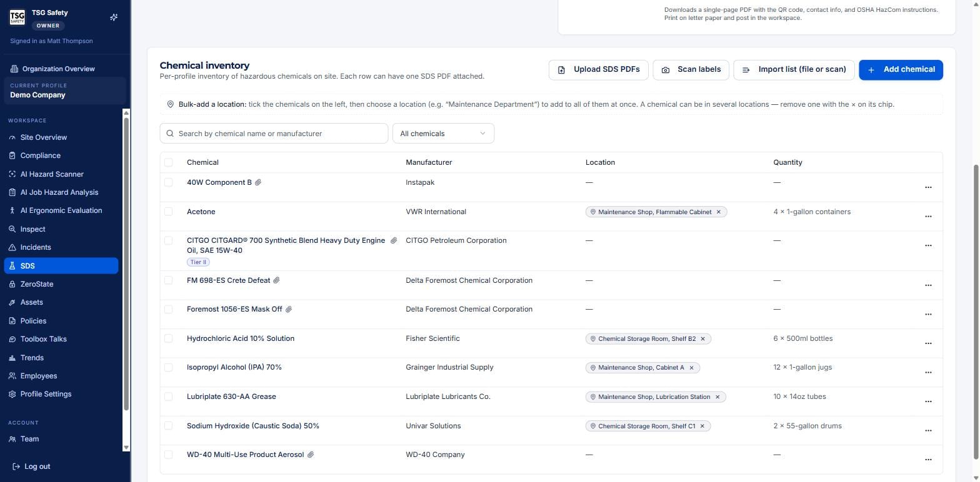Screen dimensions: 980x482
Task: Tick the checkbox for 40W Component B
Action: tap(168, 182)
